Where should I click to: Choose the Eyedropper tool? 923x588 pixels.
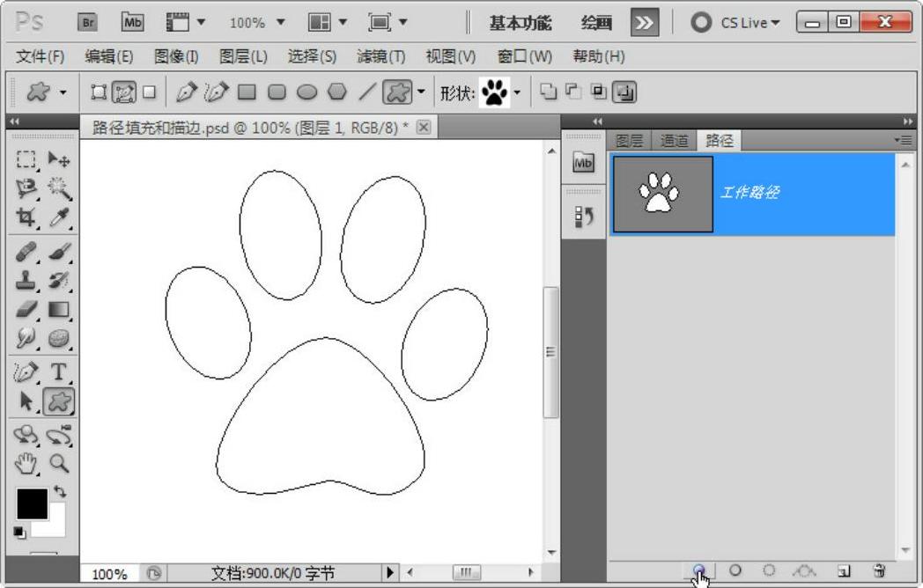tap(59, 217)
